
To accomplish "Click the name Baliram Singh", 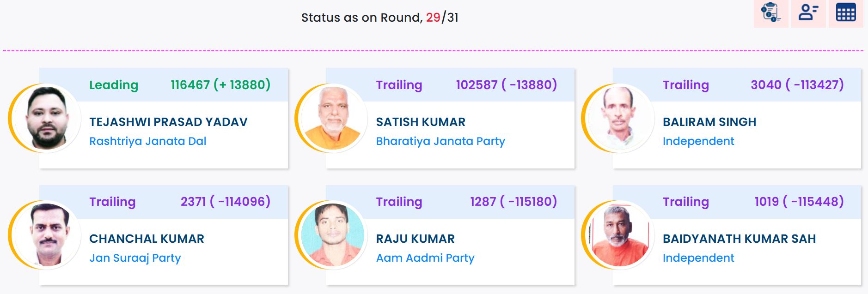I will pyautogui.click(x=709, y=122).
